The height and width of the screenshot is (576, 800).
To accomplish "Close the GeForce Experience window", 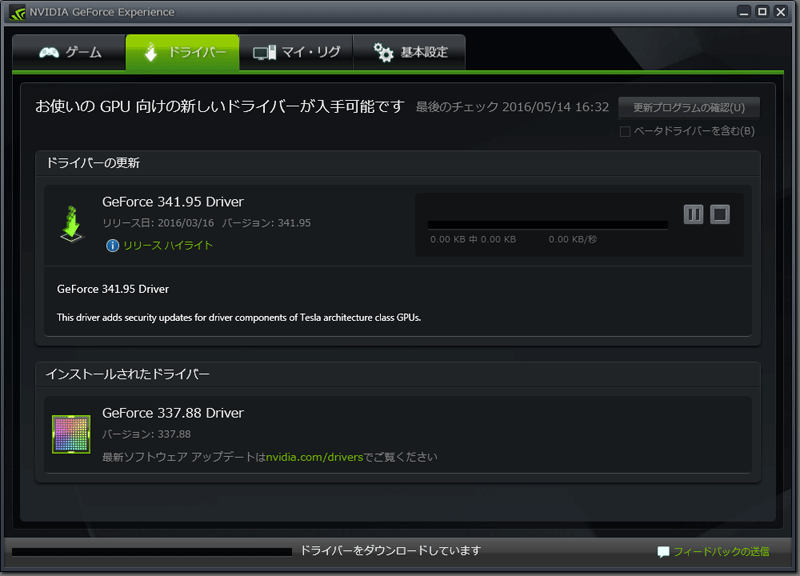I will pos(781,12).
